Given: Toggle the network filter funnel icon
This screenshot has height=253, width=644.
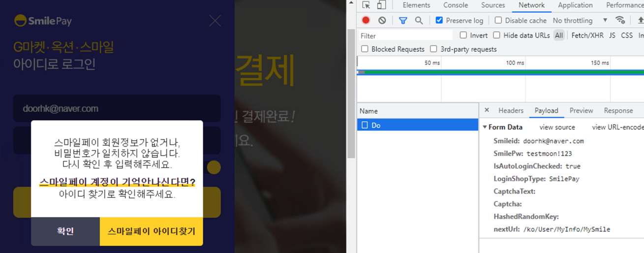Looking at the screenshot, I should coord(403,20).
